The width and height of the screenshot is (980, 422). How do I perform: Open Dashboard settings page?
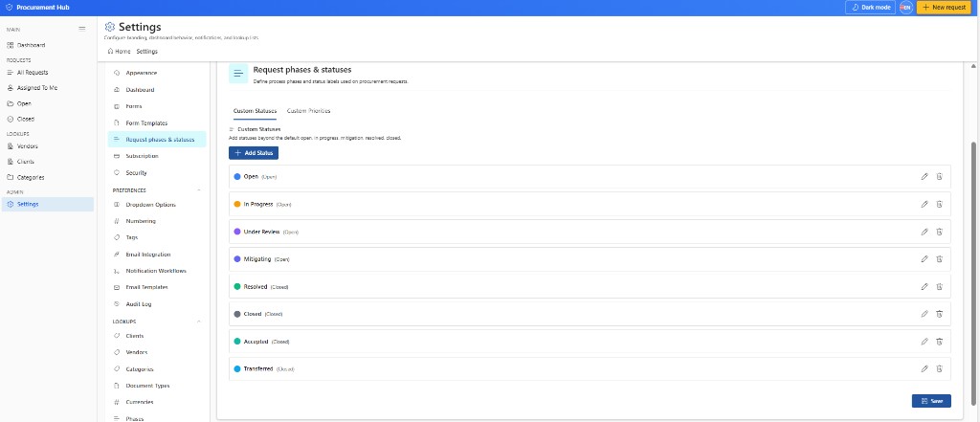[x=157, y=90]
